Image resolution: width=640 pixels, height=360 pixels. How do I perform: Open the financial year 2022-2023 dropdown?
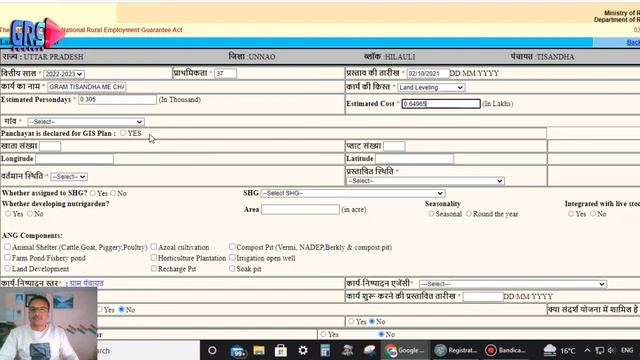click(64, 74)
